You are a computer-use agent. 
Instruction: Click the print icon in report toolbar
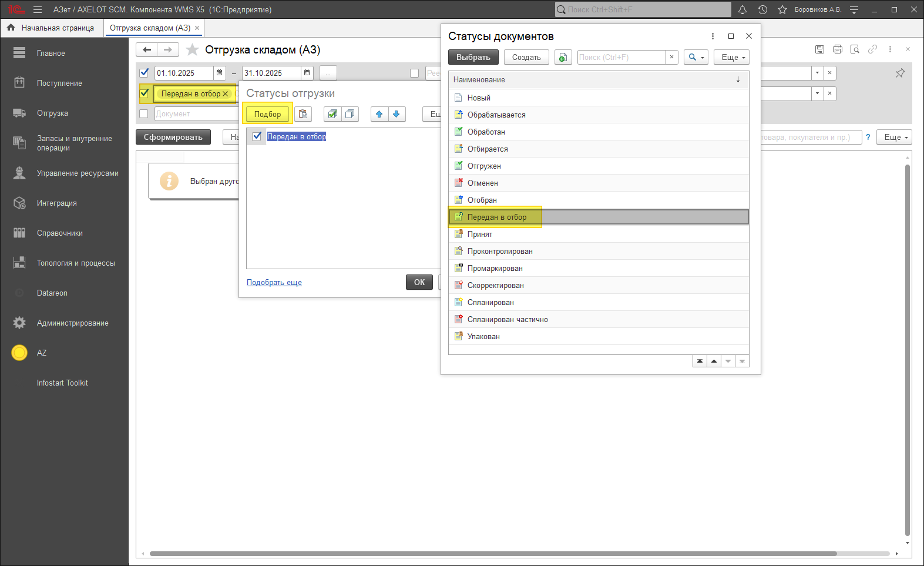(x=837, y=49)
